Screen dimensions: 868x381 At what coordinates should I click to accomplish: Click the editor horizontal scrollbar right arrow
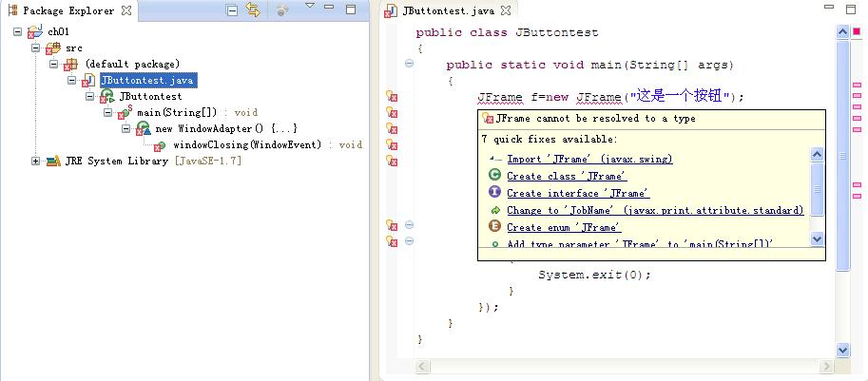pos(827,366)
